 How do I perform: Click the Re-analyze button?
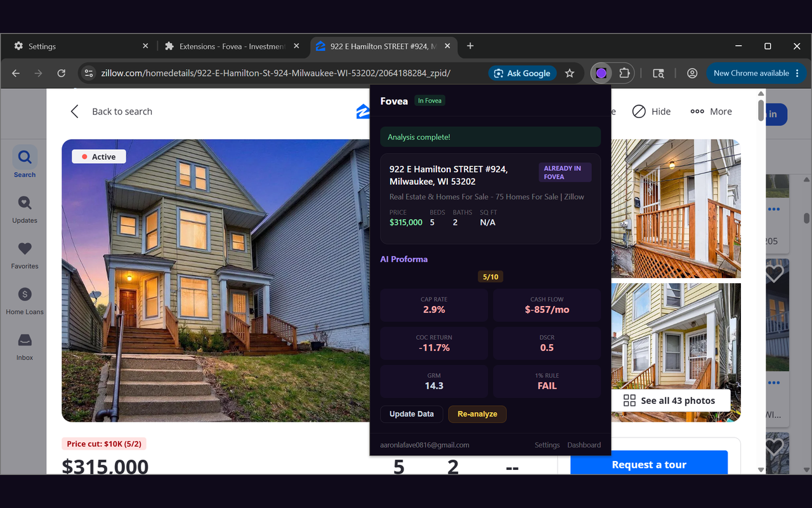click(477, 414)
